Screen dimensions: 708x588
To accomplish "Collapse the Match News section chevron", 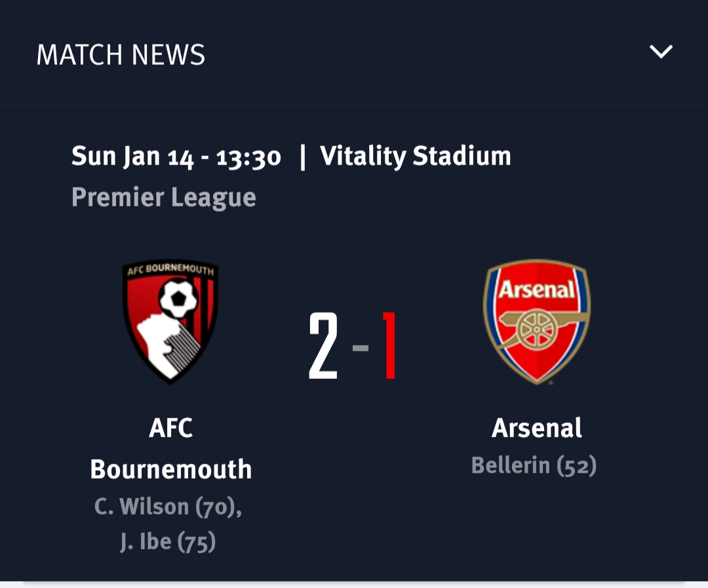I will pyautogui.click(x=661, y=52).
